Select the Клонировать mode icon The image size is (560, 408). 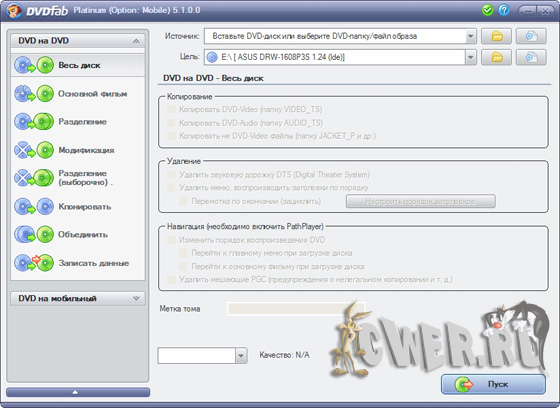(34, 206)
